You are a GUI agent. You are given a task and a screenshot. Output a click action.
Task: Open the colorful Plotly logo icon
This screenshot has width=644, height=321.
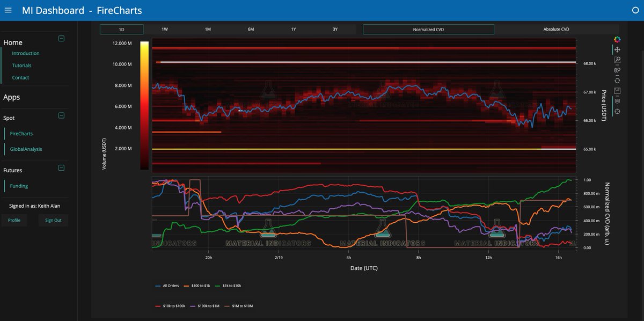pos(617,39)
